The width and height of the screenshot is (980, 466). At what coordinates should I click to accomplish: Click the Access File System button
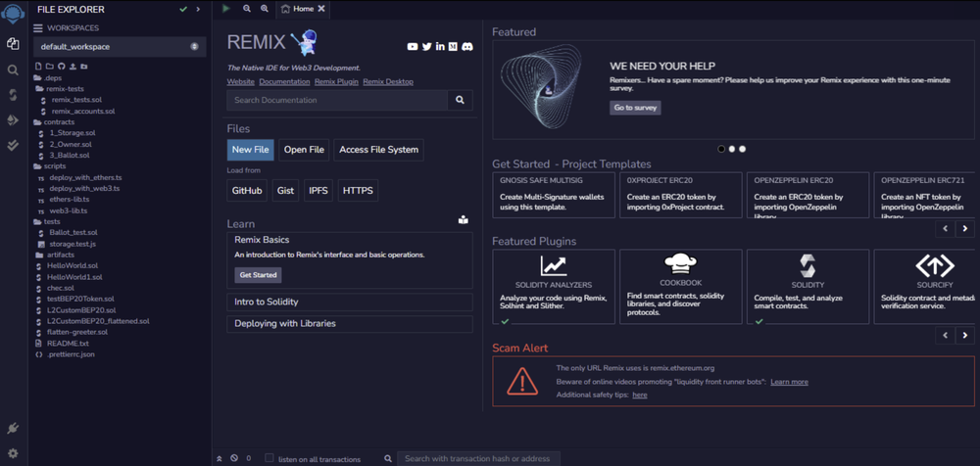[x=378, y=150]
